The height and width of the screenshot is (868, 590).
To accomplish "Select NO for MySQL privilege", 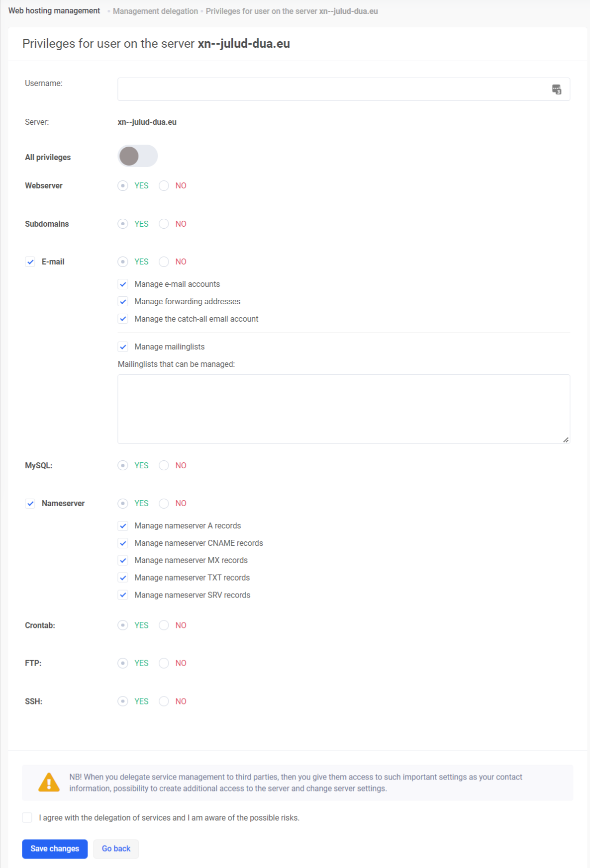I will pyautogui.click(x=164, y=466).
